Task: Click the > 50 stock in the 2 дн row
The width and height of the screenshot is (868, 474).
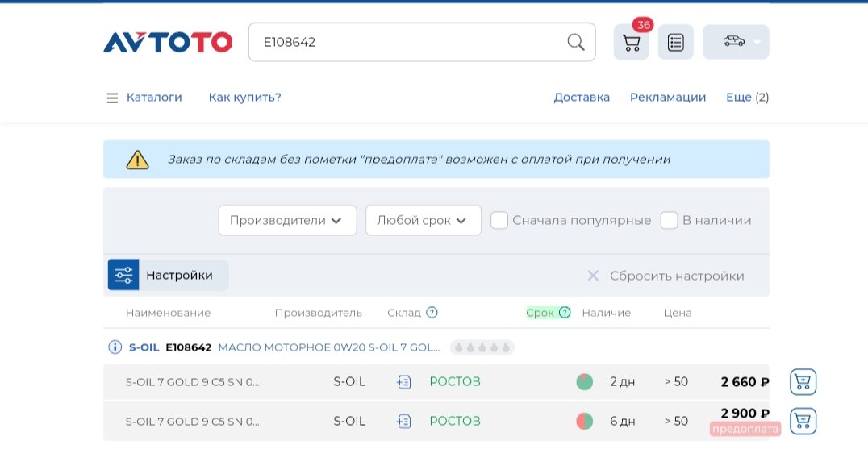Action: tap(676, 381)
